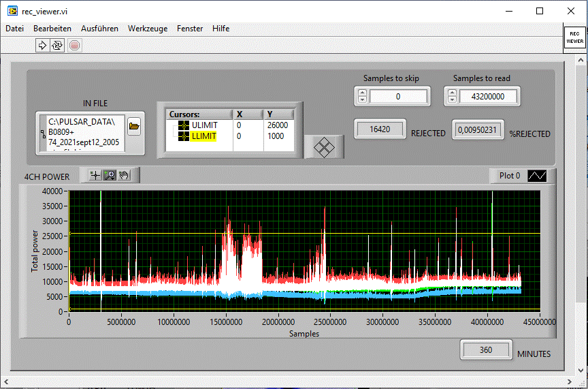Click the LLIMIT Y value 1000
The height and width of the screenshot is (389, 588).
[276, 136]
